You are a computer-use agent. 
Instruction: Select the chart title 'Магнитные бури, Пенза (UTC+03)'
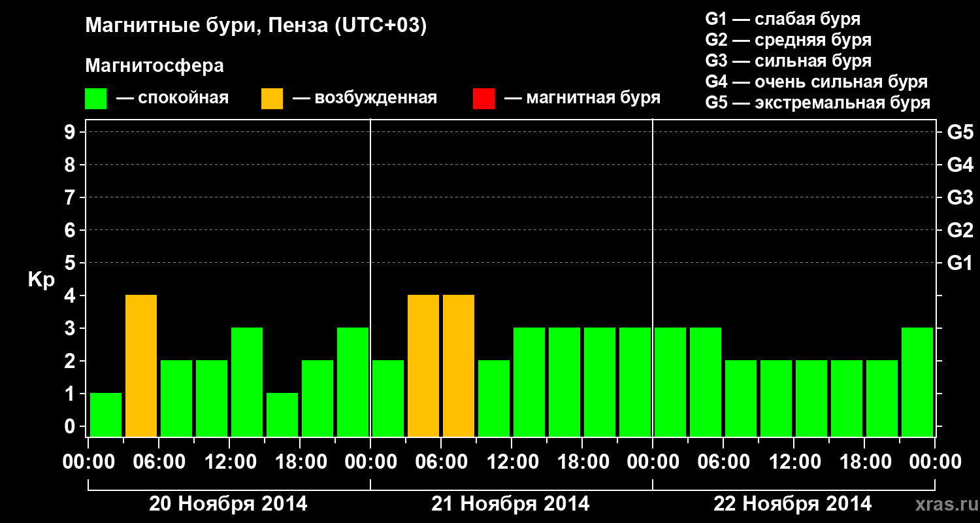(x=256, y=26)
